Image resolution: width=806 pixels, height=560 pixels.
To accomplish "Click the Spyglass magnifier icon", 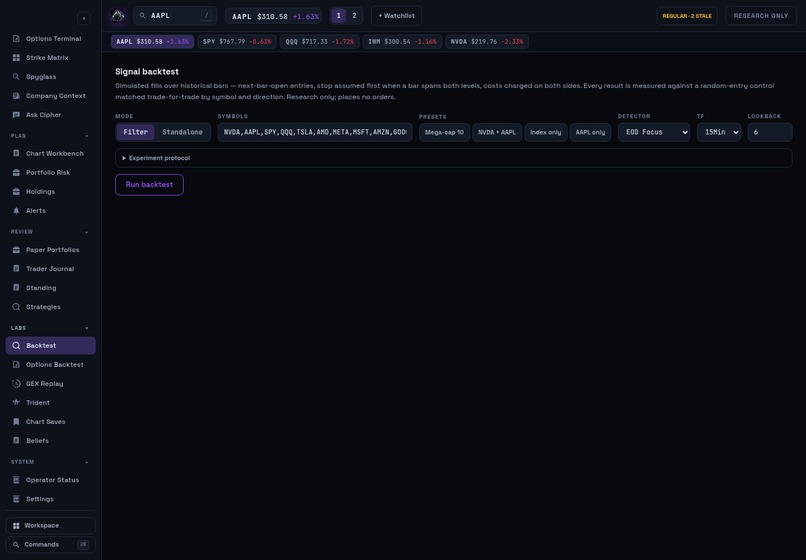I will click(x=16, y=77).
